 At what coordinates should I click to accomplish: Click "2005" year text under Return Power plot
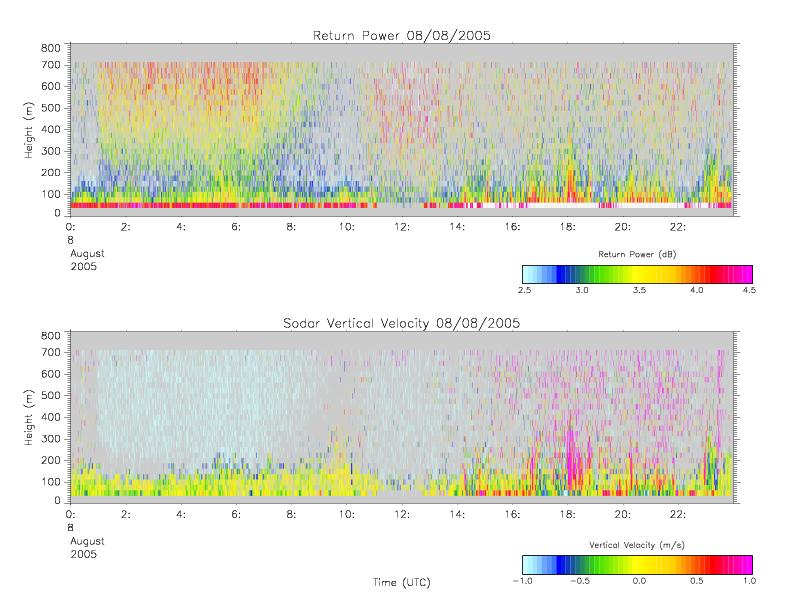point(83,266)
